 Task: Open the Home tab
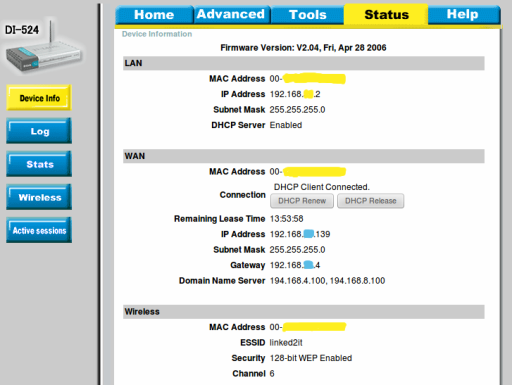[154, 15]
